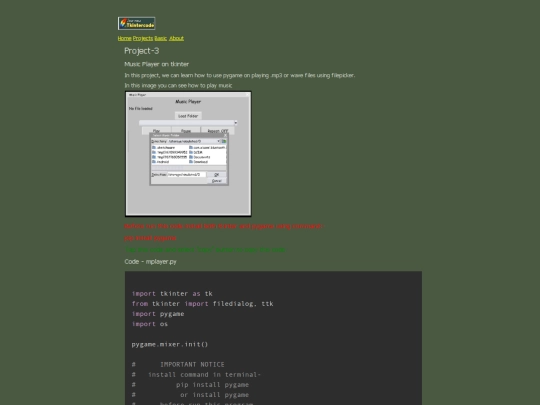Click "import tkinter as tk" code line
Viewport: 540px width, 405px height.
(172, 294)
